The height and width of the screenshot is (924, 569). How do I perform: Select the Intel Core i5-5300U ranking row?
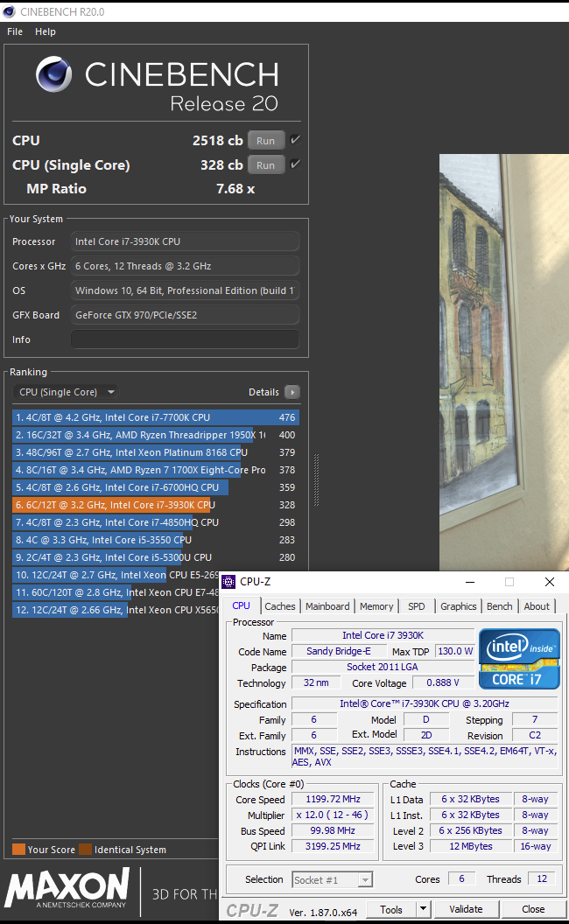(x=156, y=557)
